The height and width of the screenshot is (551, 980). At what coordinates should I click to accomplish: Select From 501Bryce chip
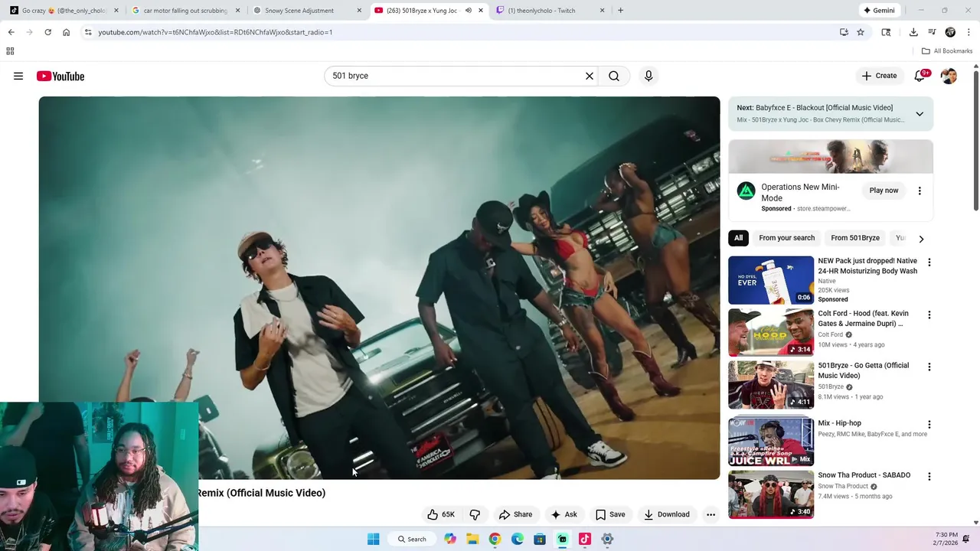coord(855,238)
